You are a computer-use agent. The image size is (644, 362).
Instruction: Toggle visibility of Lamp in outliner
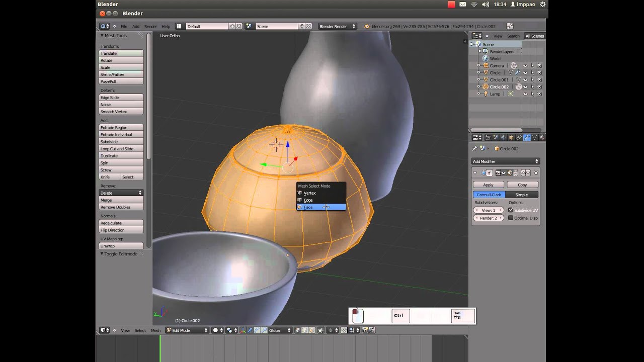pos(525,94)
